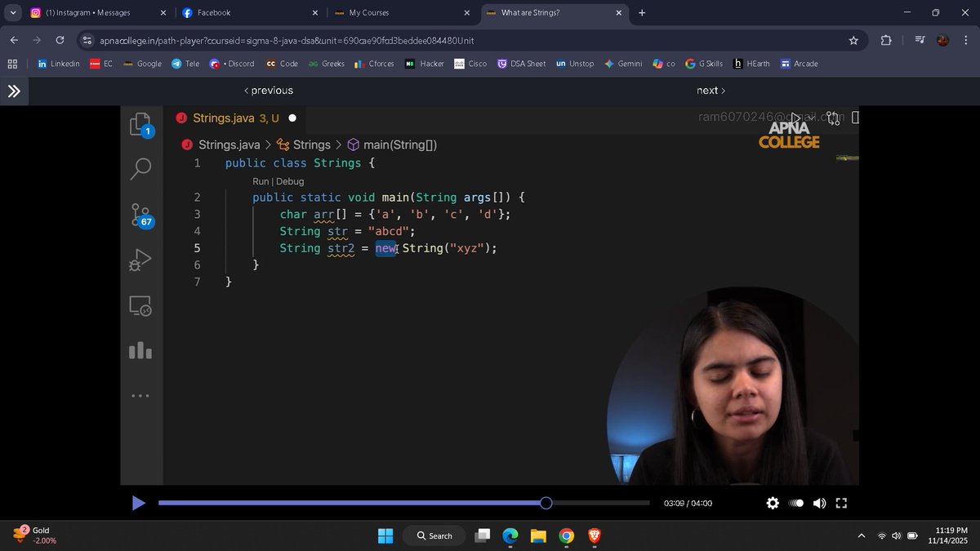Open the Run and Debug sidebar icon

140,260
